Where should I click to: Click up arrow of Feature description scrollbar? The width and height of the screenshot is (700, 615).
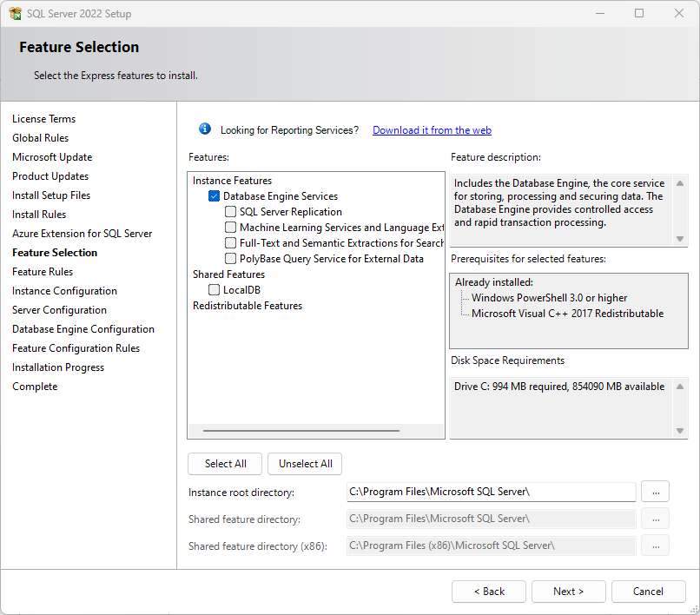pyautogui.click(x=679, y=183)
